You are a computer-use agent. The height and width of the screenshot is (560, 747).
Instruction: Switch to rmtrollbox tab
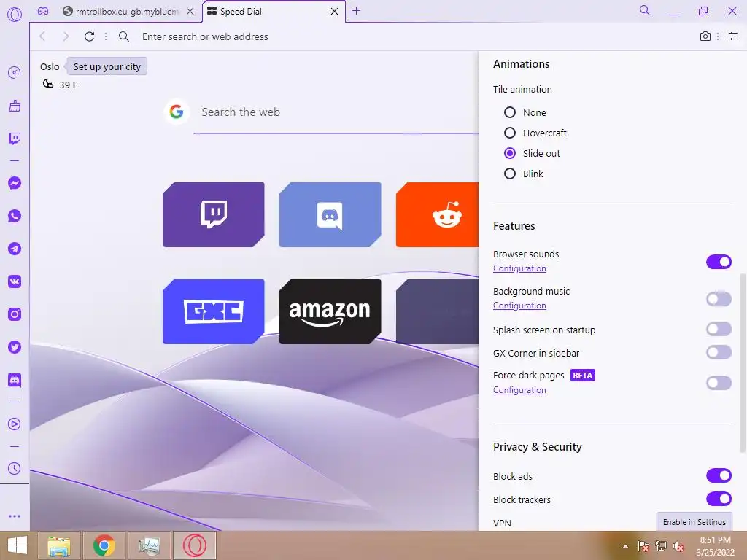point(128,12)
